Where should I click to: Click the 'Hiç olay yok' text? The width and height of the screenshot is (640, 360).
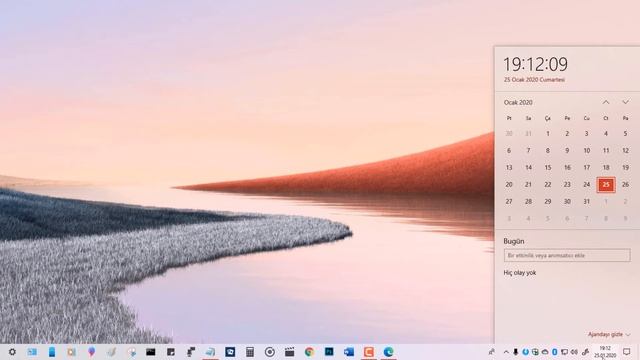click(x=520, y=273)
